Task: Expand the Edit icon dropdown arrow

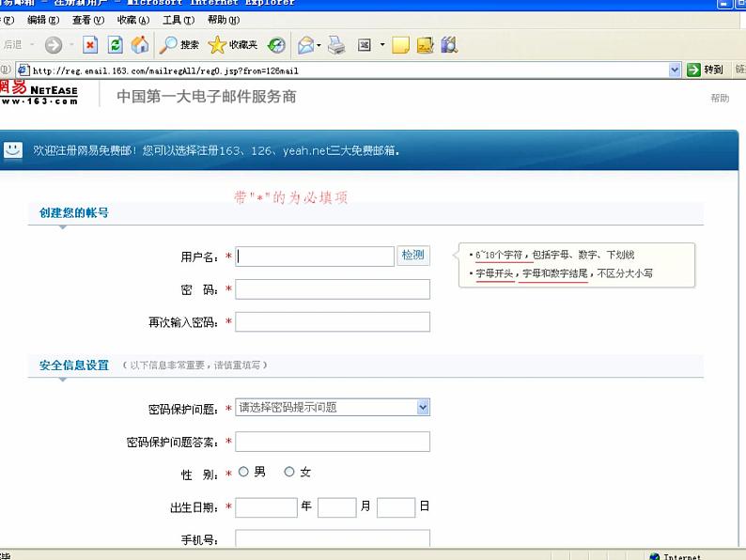Action: coord(382,45)
